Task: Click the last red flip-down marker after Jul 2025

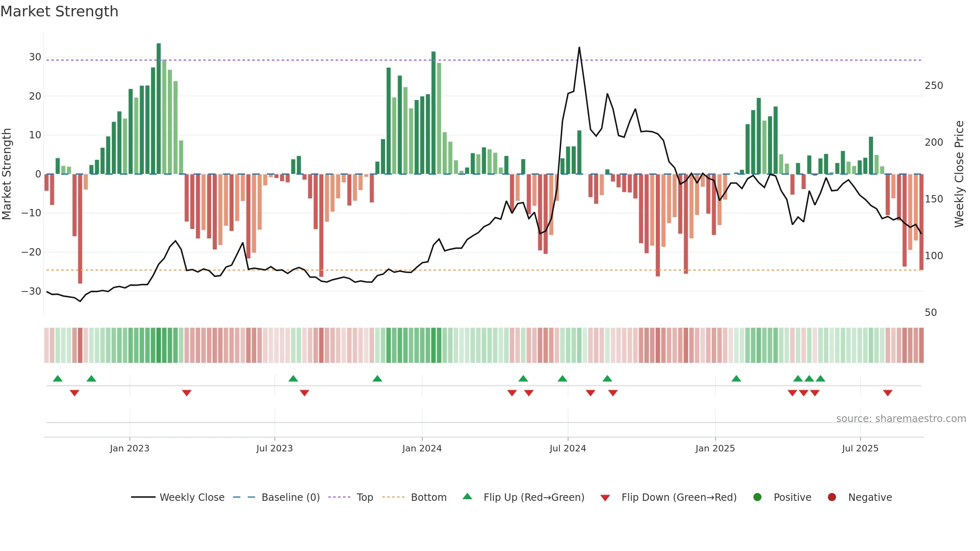Action: (888, 393)
